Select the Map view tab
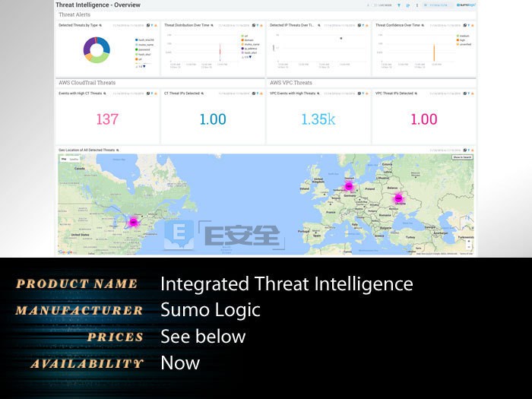Image resolution: width=532 pixels, height=399 pixels. point(64,159)
